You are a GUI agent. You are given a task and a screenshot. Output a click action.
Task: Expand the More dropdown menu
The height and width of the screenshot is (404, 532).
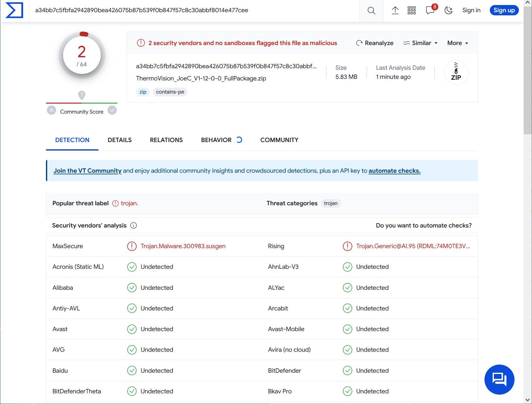458,43
